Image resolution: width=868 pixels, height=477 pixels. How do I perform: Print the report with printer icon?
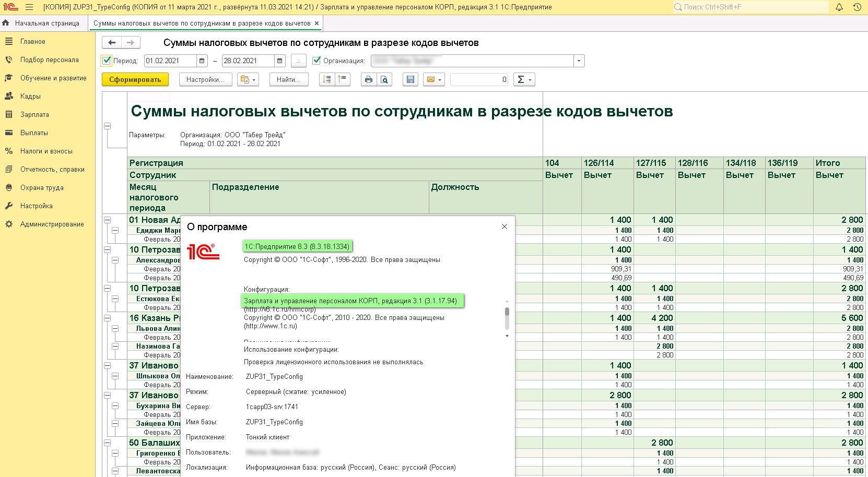tap(369, 79)
